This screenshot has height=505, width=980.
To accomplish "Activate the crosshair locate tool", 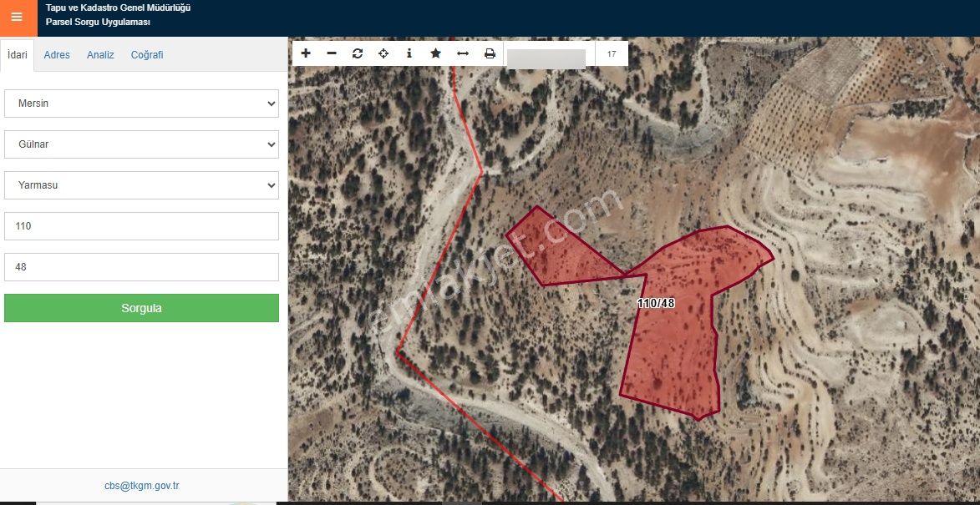I will pyautogui.click(x=383, y=53).
